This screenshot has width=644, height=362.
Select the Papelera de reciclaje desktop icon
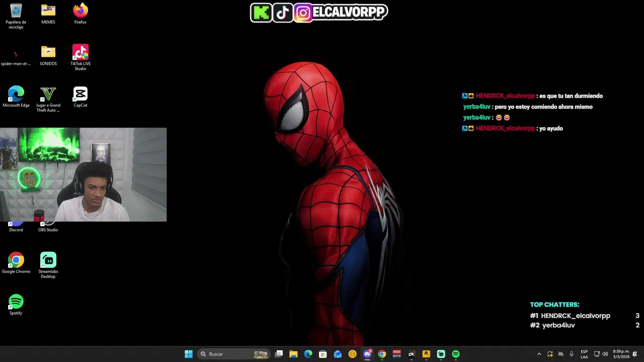click(16, 17)
